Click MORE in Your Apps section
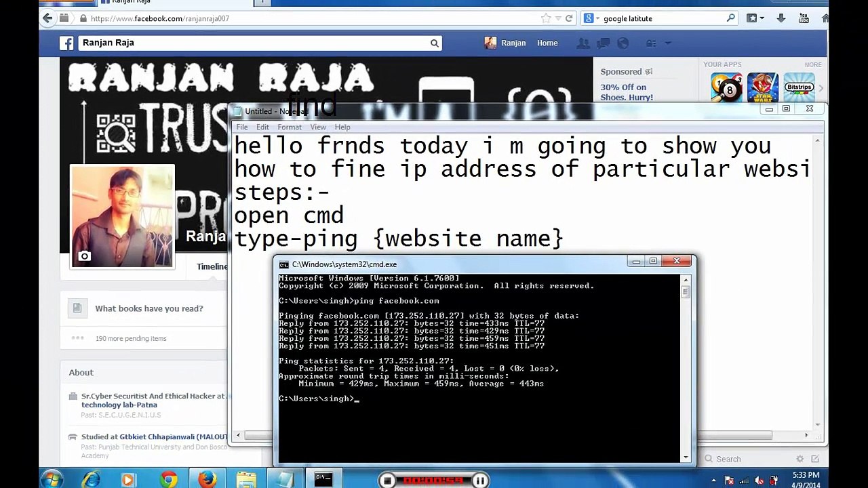This screenshot has height=488, width=868. tap(812, 64)
